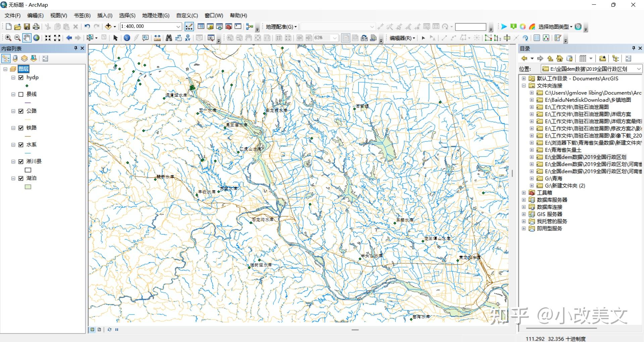Select the Pan hand tool

pos(27,38)
